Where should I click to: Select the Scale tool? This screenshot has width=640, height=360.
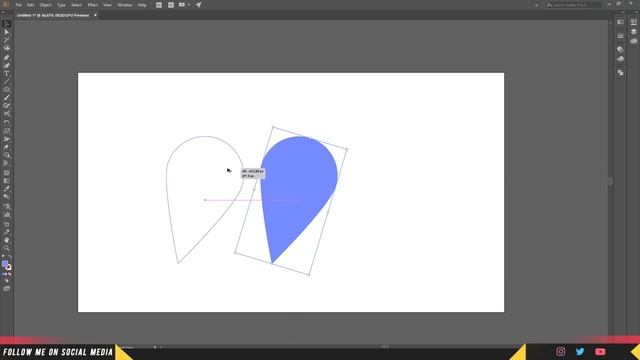(x=7, y=131)
